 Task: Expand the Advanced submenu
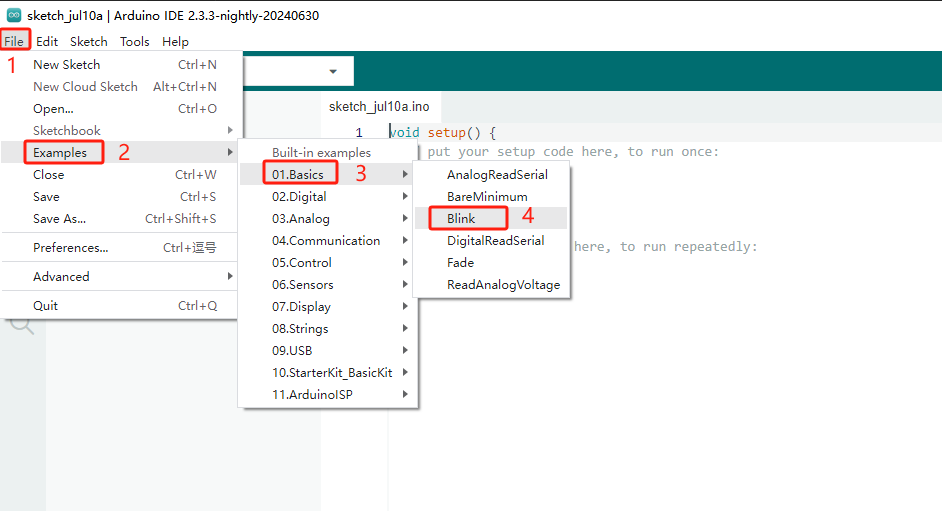coord(120,276)
